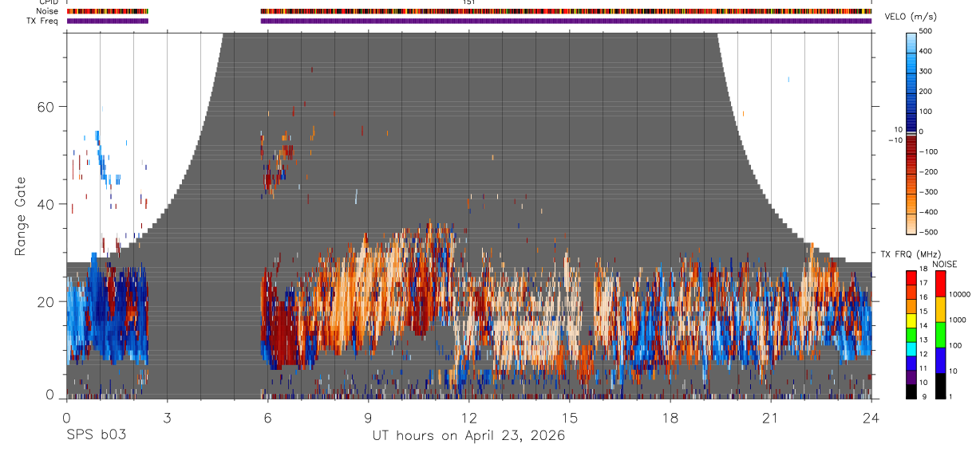Select the velocity gradient color bar
Image resolution: width=980 pixels, height=452 pixels.
pyautogui.click(x=912, y=132)
